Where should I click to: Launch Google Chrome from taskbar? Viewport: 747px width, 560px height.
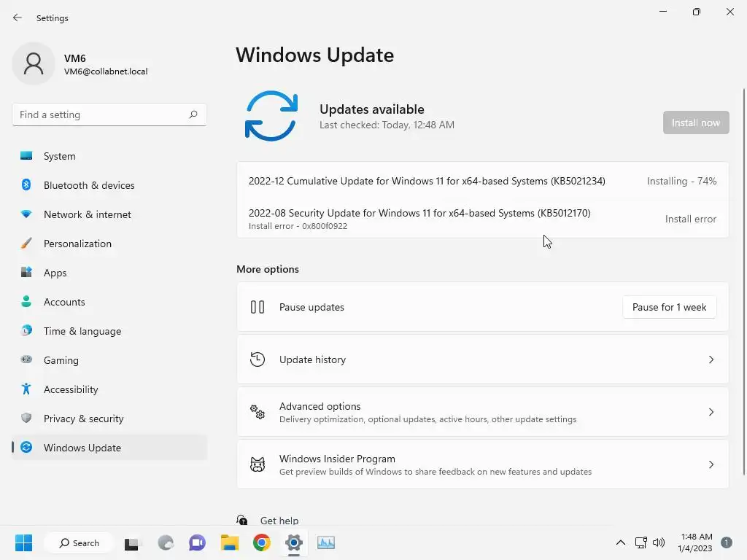click(x=262, y=542)
